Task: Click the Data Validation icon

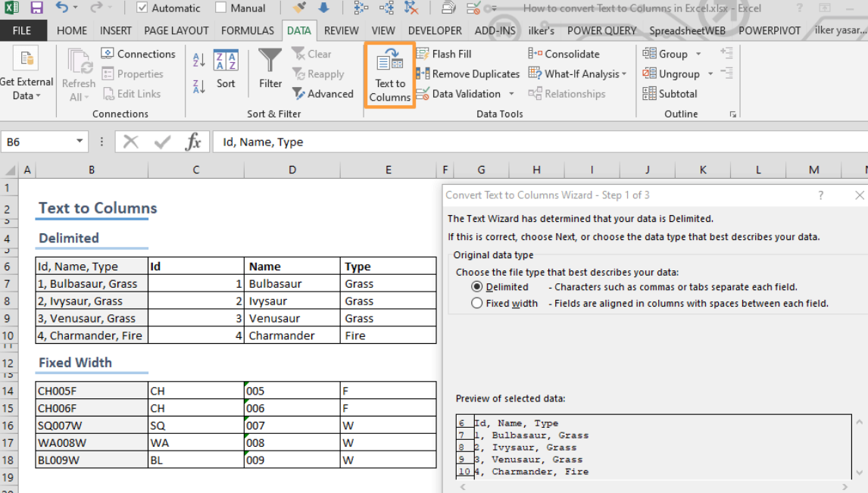Action: coord(423,93)
